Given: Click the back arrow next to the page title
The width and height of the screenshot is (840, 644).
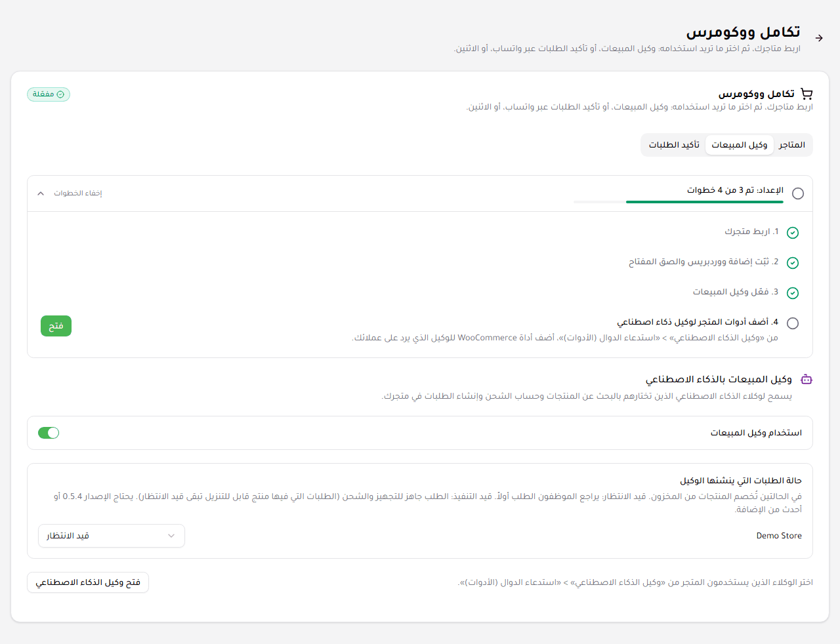Looking at the screenshot, I should (x=819, y=38).
